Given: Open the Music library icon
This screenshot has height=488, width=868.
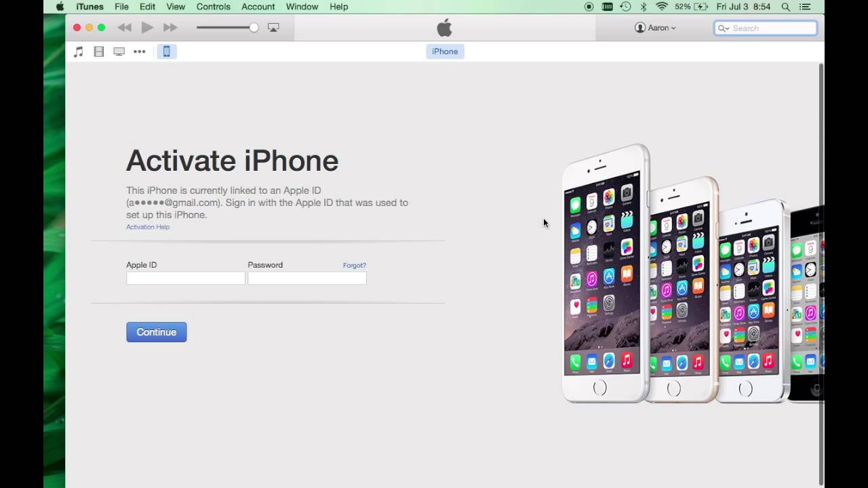Looking at the screenshot, I should pyautogui.click(x=79, y=52).
